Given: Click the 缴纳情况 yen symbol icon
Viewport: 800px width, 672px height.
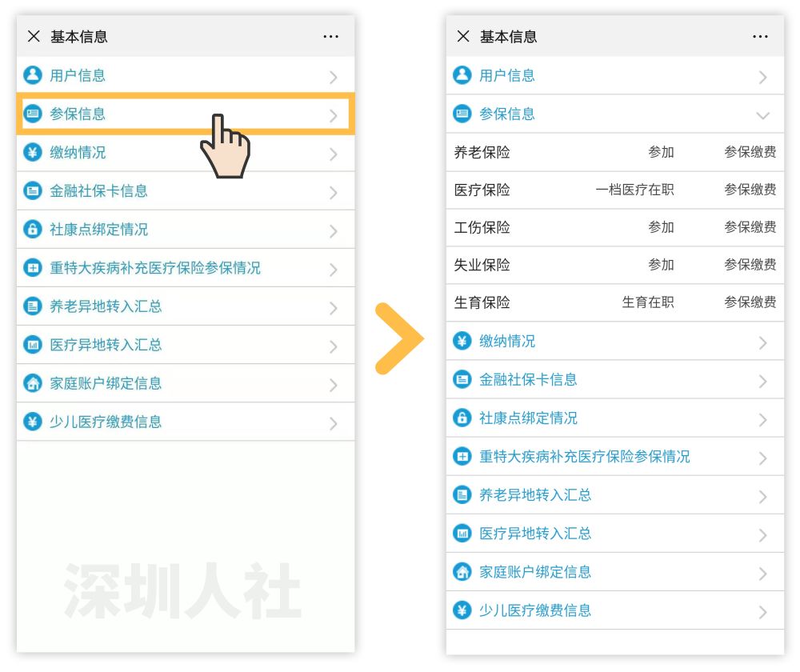Looking at the screenshot, I should [32, 152].
